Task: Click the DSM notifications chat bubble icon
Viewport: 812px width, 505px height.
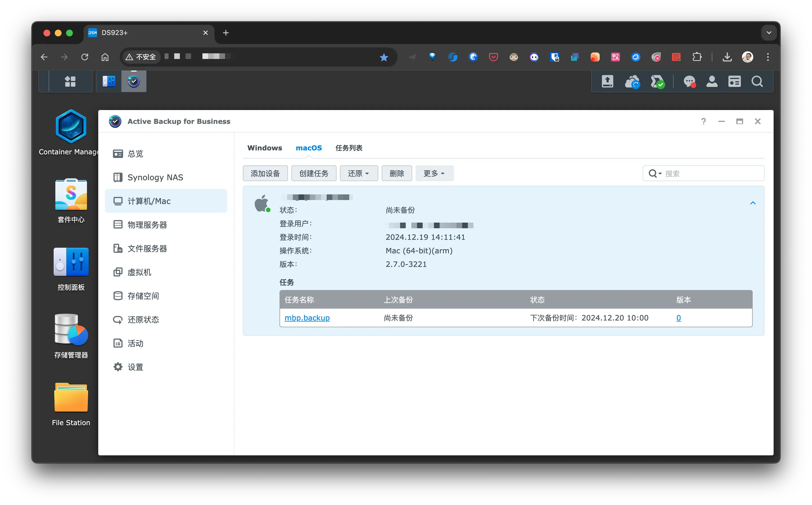Action: [689, 81]
